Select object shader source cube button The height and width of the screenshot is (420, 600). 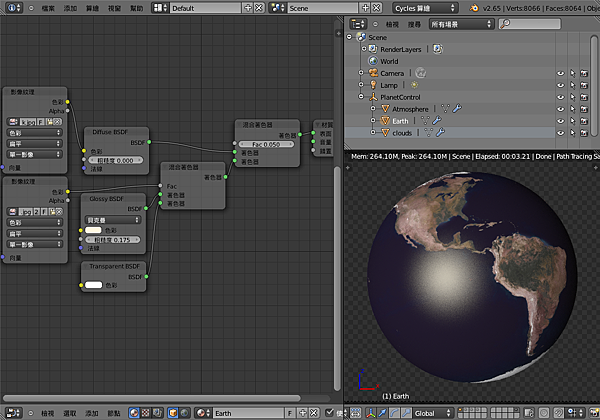(x=173, y=413)
